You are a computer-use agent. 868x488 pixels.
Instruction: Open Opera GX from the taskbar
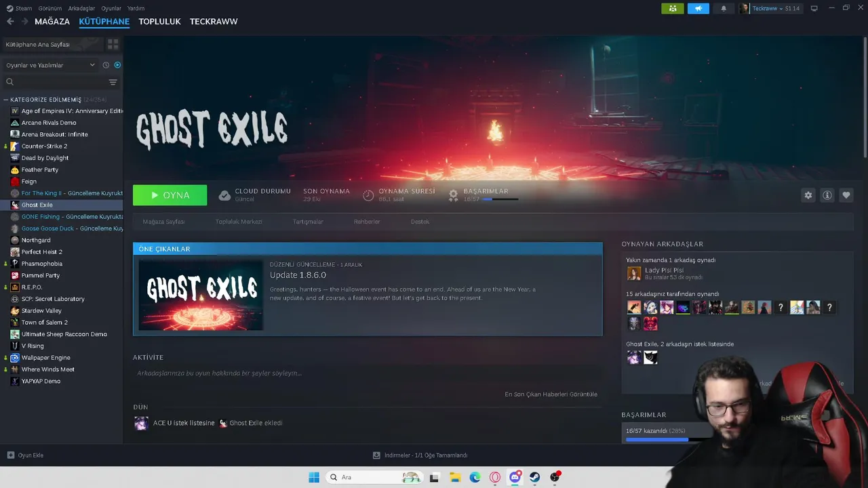(495, 477)
